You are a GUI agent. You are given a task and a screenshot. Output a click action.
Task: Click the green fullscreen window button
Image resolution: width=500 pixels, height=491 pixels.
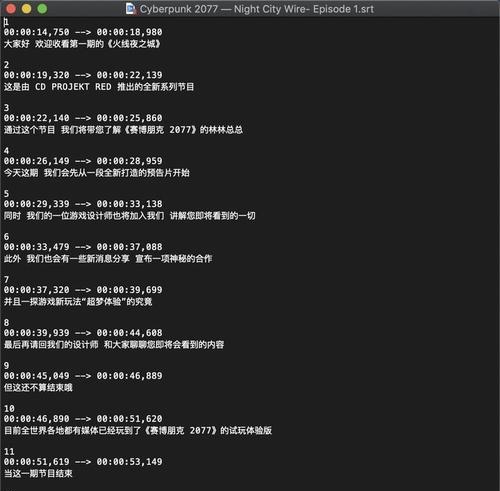click(42, 9)
